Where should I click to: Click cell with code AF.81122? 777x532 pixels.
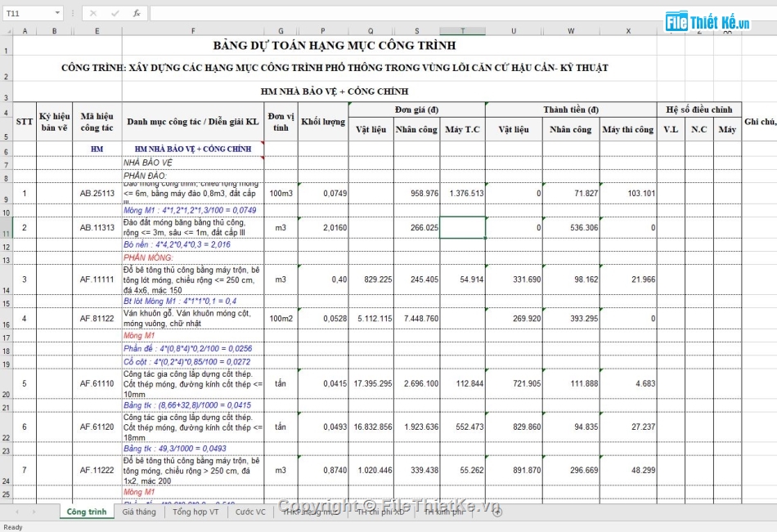97,319
